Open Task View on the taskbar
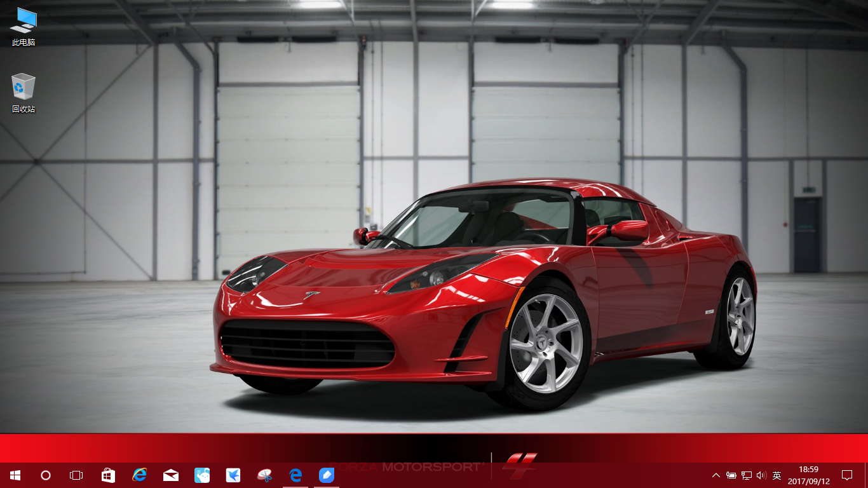 (76, 475)
